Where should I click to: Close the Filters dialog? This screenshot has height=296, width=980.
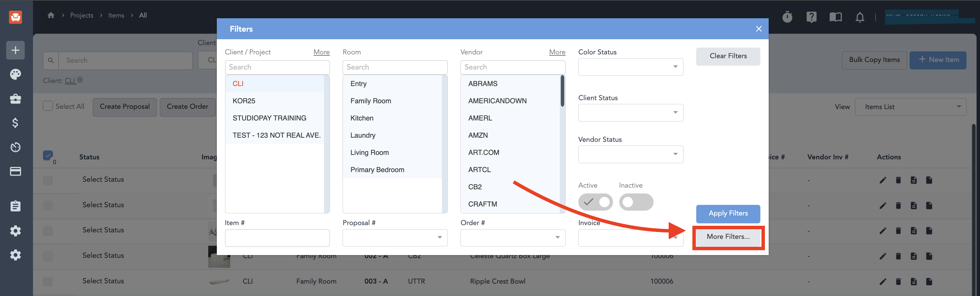coord(759,29)
